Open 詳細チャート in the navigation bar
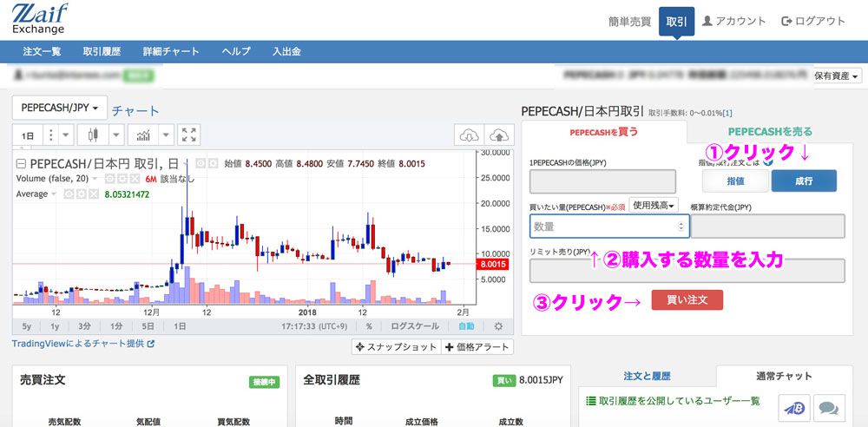Image resolution: width=868 pixels, height=427 pixels. [x=171, y=51]
